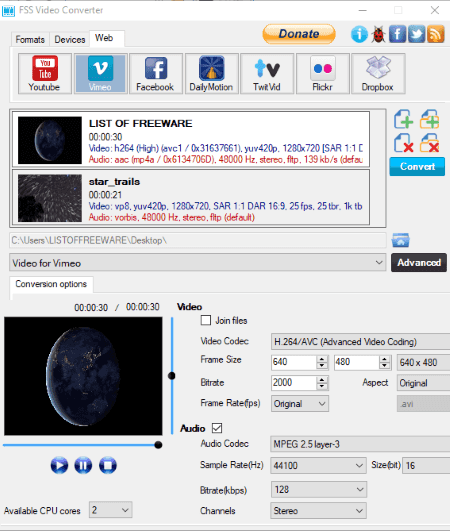
Task: Select the LIST OF FREEWARE video item
Action: pyautogui.click(x=191, y=139)
